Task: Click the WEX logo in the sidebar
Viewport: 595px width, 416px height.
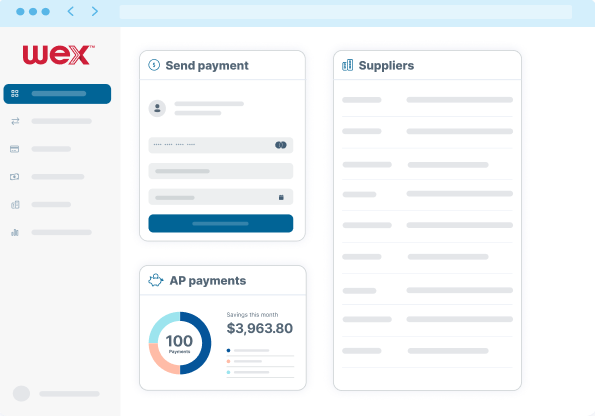Action: [x=58, y=55]
